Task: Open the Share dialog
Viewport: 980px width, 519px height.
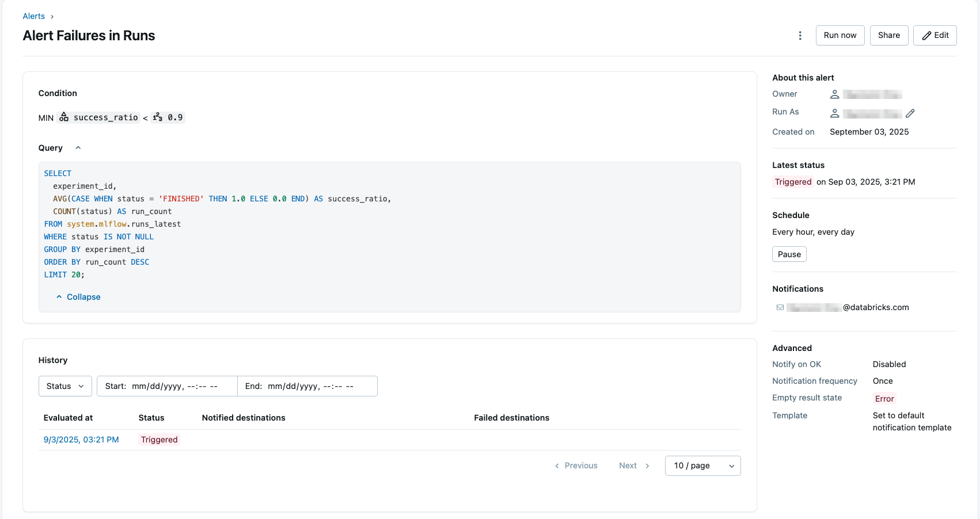Action: click(888, 35)
